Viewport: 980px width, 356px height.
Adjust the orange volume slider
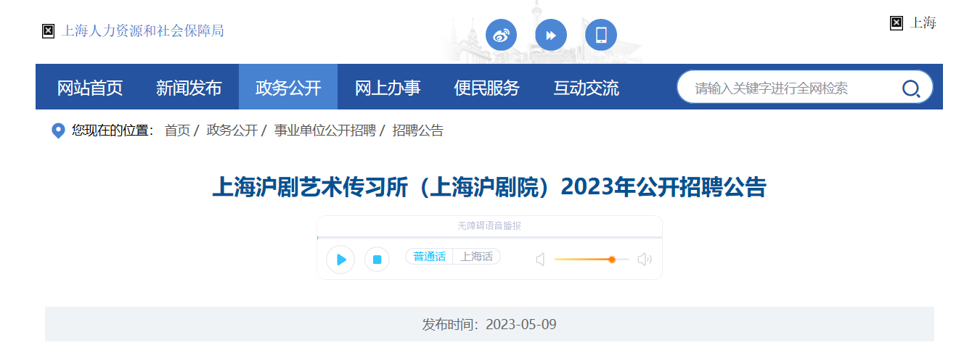click(x=611, y=260)
